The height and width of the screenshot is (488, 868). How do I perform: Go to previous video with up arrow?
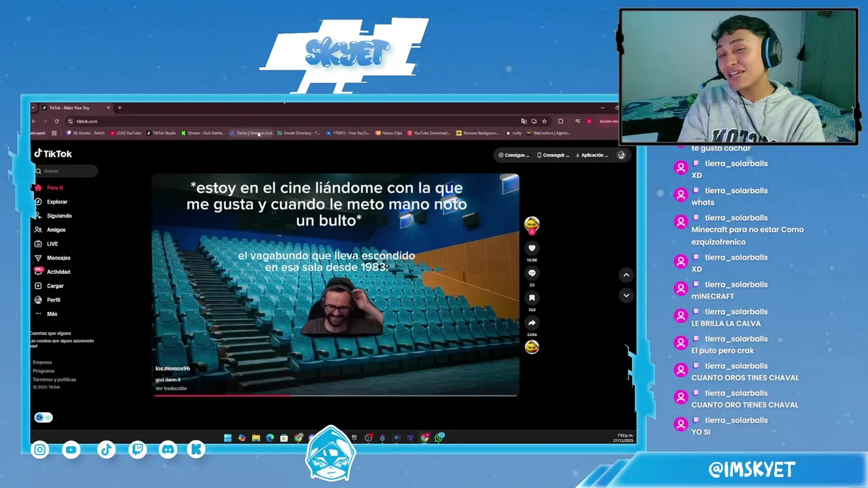coord(626,274)
